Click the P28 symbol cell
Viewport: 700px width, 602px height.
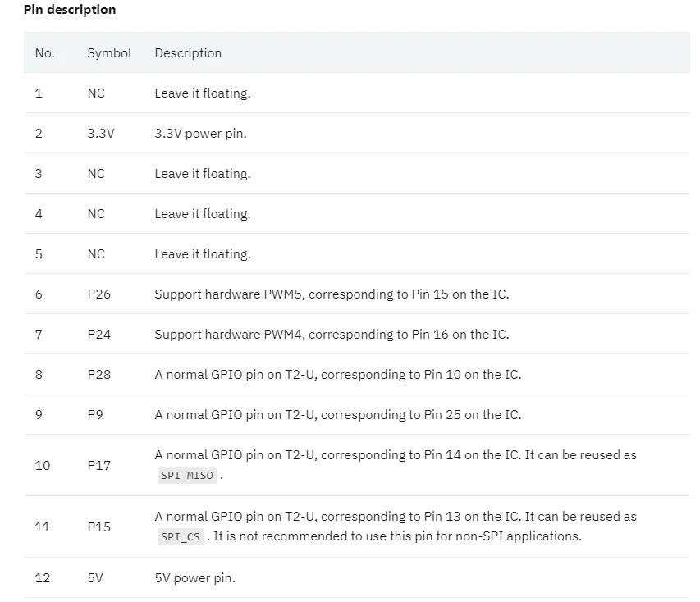[99, 375]
